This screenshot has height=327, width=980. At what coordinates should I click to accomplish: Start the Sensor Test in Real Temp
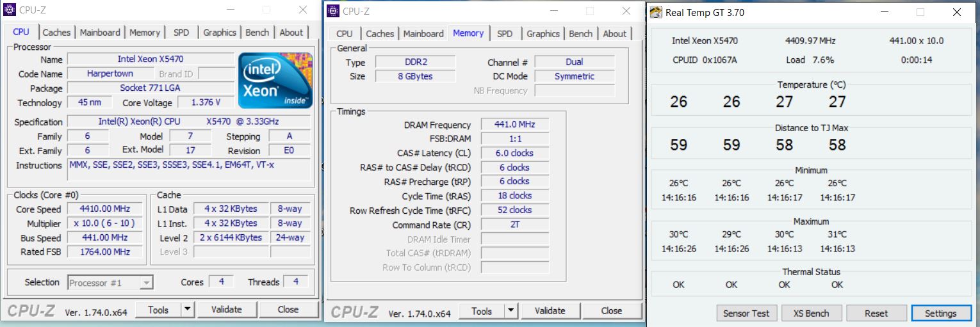pyautogui.click(x=747, y=313)
